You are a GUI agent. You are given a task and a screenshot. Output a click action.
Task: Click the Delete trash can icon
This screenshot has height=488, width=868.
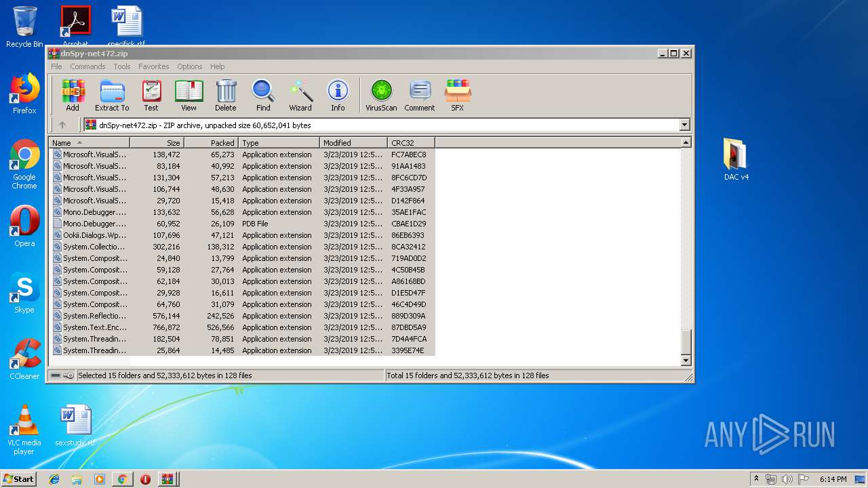(x=226, y=96)
